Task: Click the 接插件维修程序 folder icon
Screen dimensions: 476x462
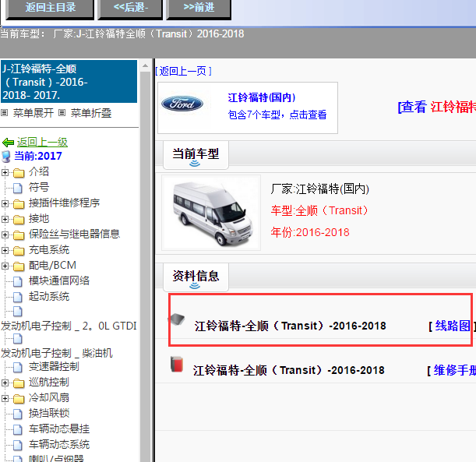Action: 19,203
